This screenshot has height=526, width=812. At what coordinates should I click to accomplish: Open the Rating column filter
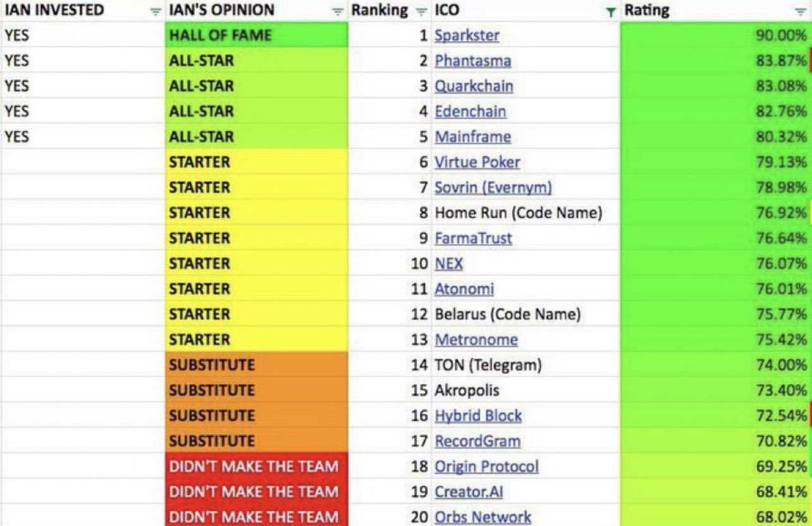(x=800, y=11)
